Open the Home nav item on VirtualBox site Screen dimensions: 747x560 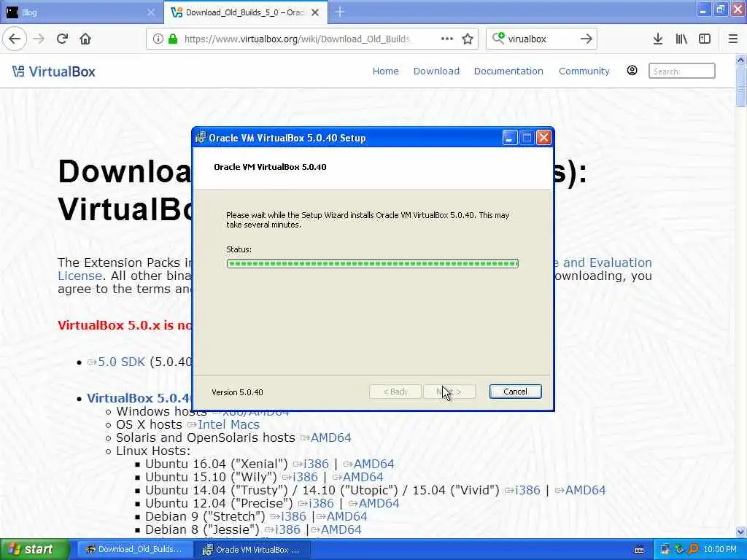point(385,71)
